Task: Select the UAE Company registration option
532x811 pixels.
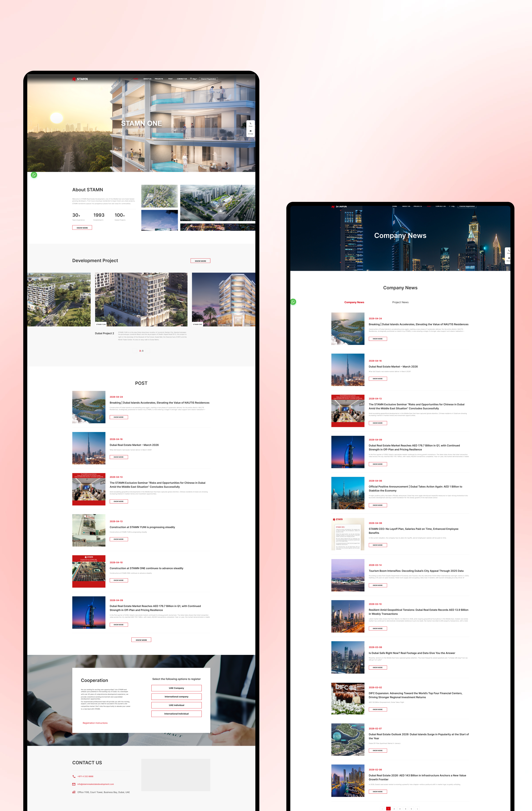Action: (176, 688)
